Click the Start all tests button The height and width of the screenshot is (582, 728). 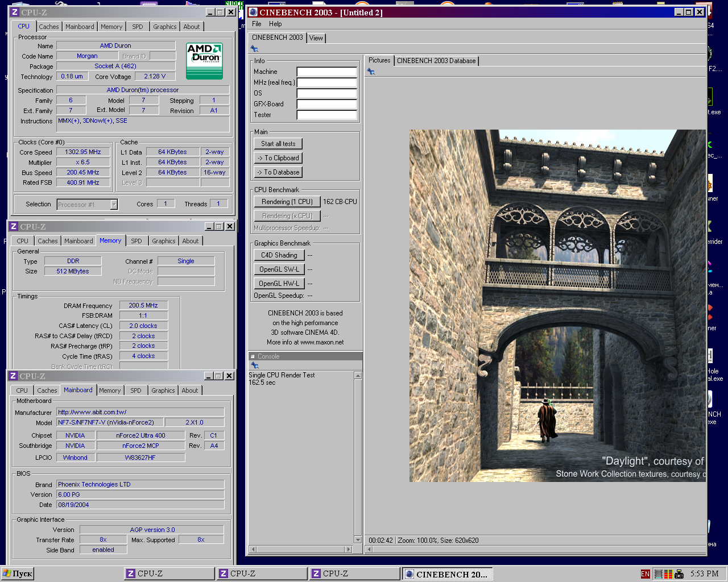[x=278, y=144]
